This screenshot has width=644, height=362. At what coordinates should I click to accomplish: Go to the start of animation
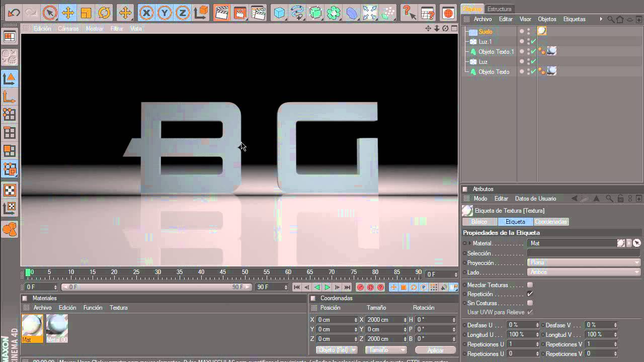297,288
